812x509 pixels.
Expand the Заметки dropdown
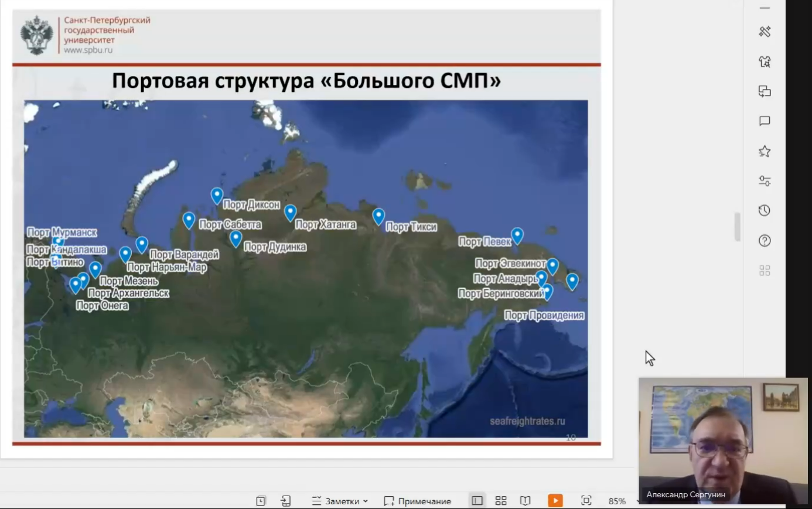340,501
